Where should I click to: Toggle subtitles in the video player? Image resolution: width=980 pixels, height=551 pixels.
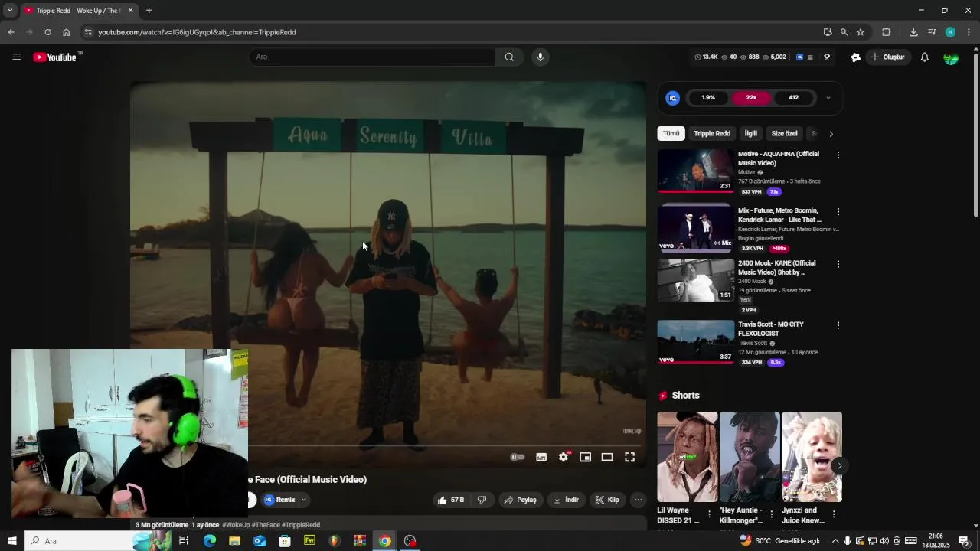click(x=541, y=457)
